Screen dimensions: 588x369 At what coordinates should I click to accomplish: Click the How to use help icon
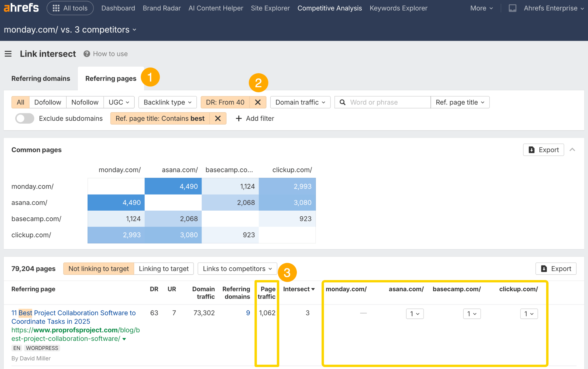pyautogui.click(x=87, y=54)
